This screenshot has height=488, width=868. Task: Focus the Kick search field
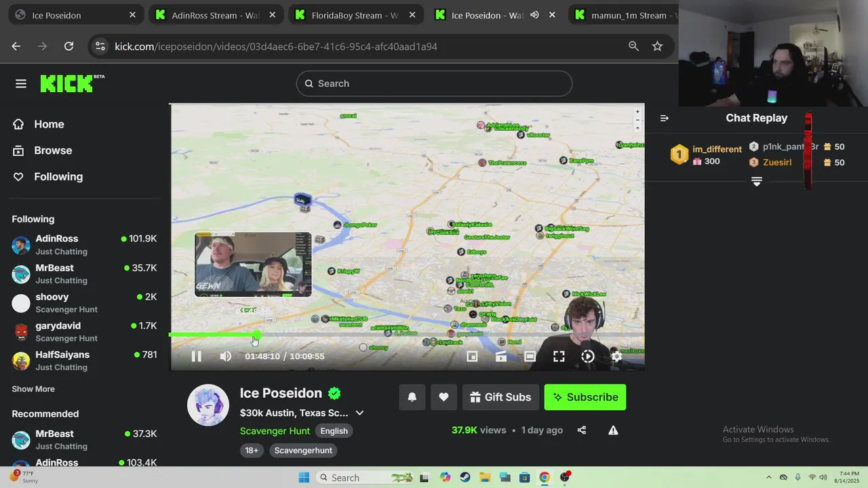click(x=434, y=83)
